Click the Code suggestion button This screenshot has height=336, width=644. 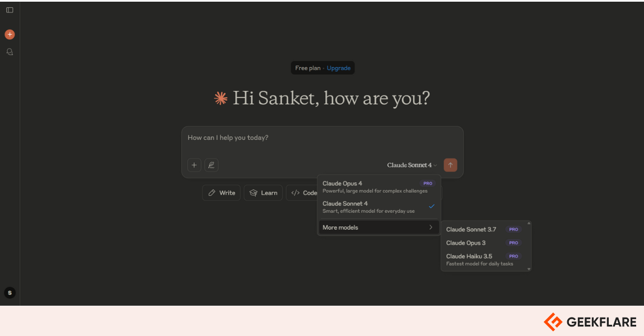(x=303, y=193)
